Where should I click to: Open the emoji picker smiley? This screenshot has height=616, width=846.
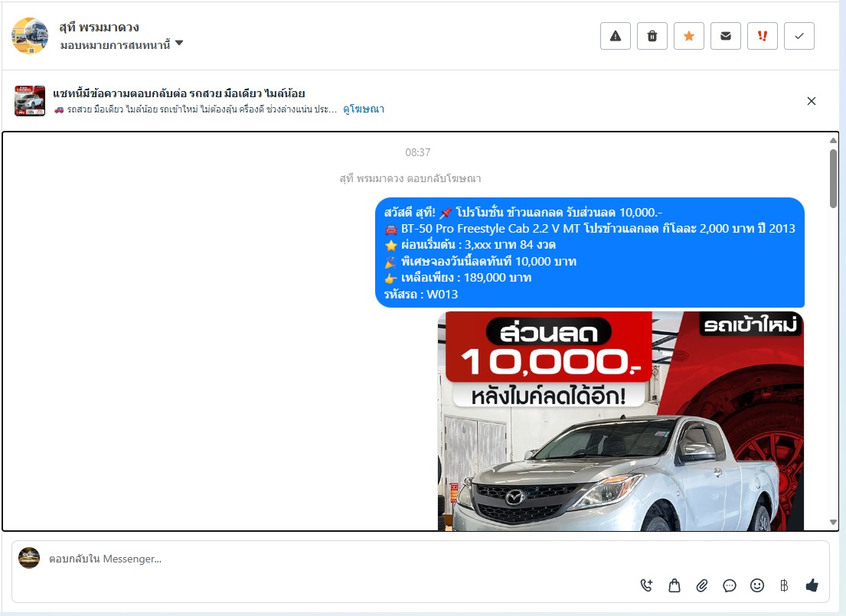tap(757, 585)
